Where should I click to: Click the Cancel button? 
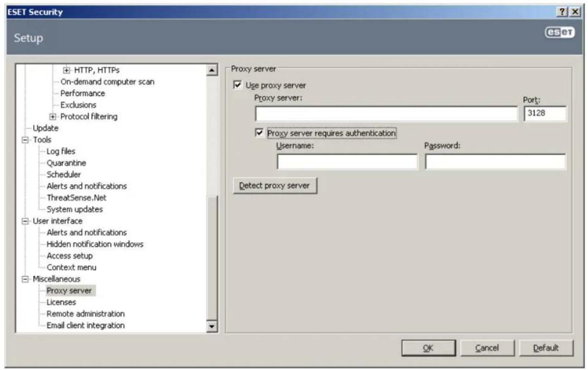click(486, 348)
